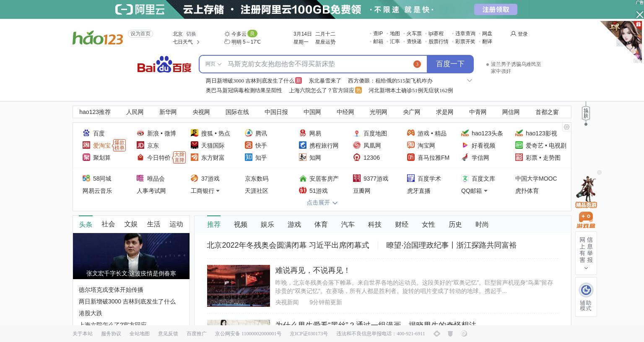
Task: Expand 网上有害信息举报 chevron
Action: coord(586,268)
